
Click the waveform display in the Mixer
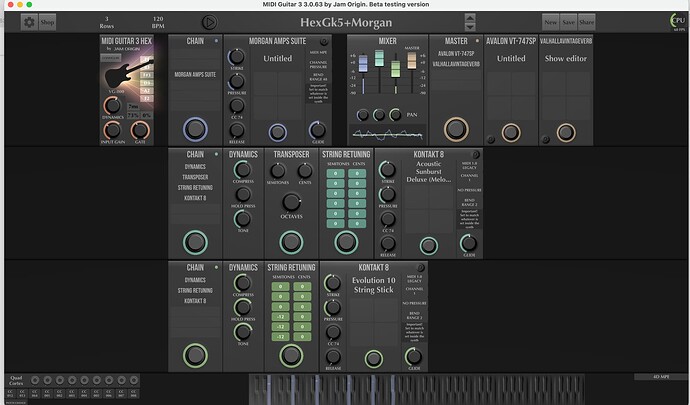[388, 134]
